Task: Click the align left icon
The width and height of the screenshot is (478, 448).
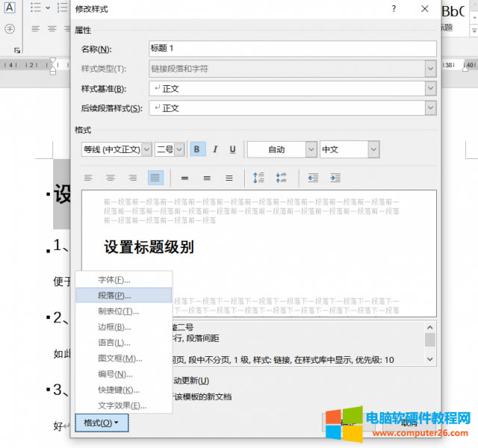Action: (x=88, y=178)
